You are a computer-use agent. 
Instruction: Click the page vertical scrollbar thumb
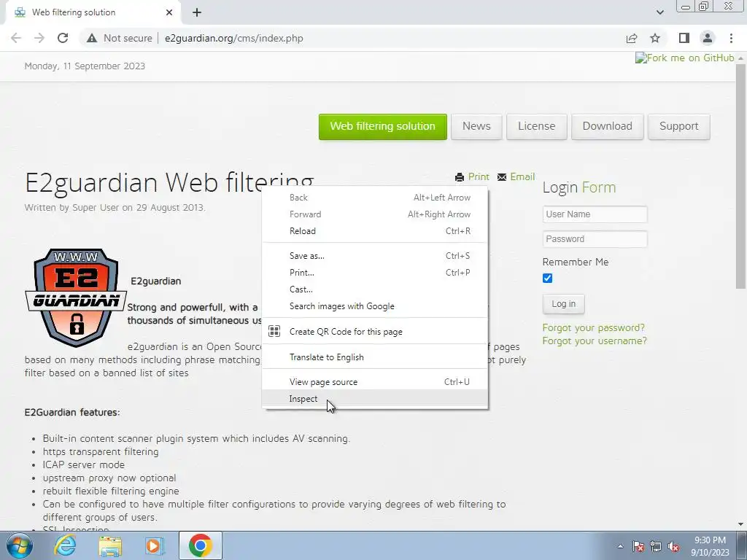click(x=740, y=176)
